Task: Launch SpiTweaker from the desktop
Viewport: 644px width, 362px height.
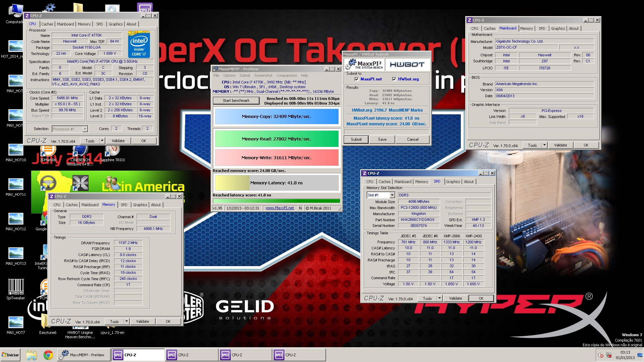Action: pos(16,289)
